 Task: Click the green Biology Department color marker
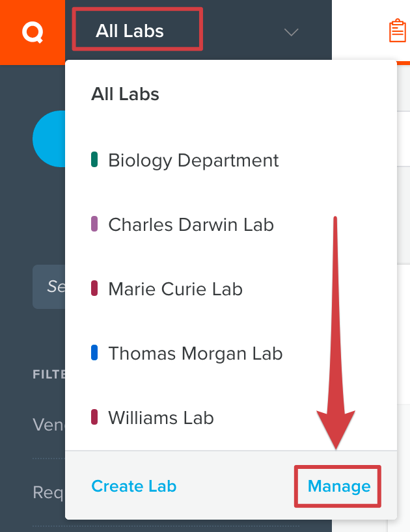[94, 159]
